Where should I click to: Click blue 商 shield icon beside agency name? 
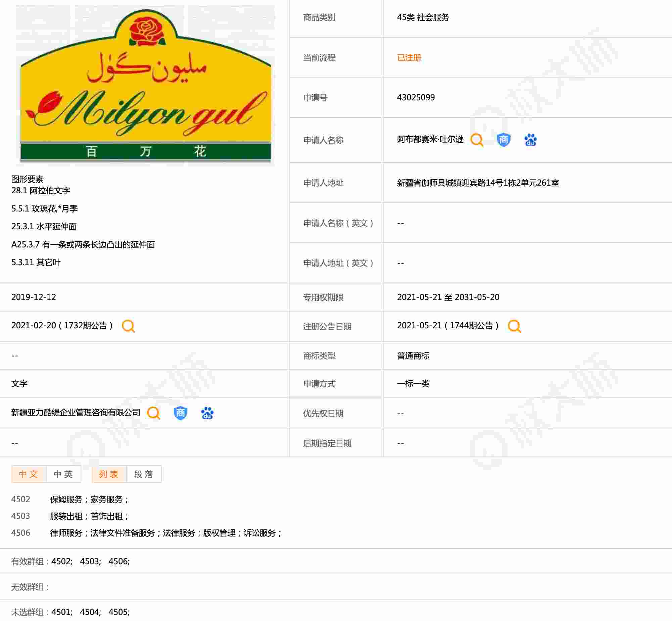[181, 413]
